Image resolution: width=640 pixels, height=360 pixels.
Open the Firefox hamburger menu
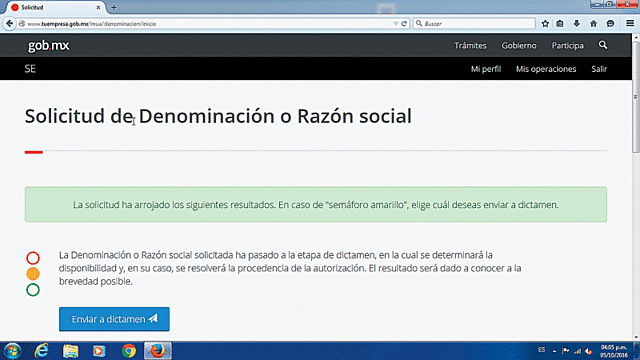pyautogui.click(x=630, y=24)
